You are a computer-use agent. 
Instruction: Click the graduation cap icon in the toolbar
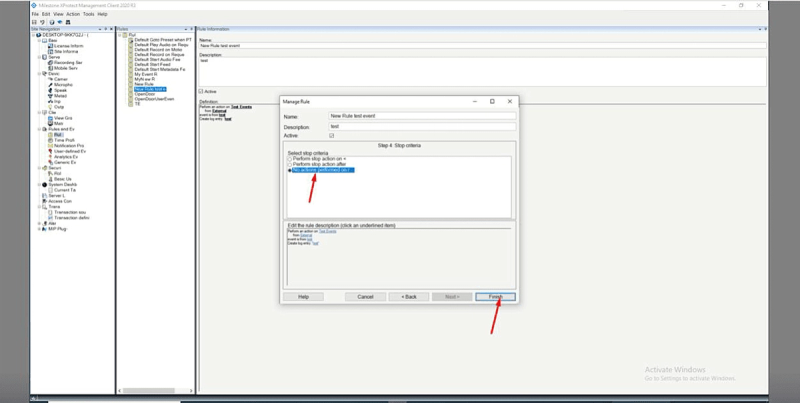(60, 22)
